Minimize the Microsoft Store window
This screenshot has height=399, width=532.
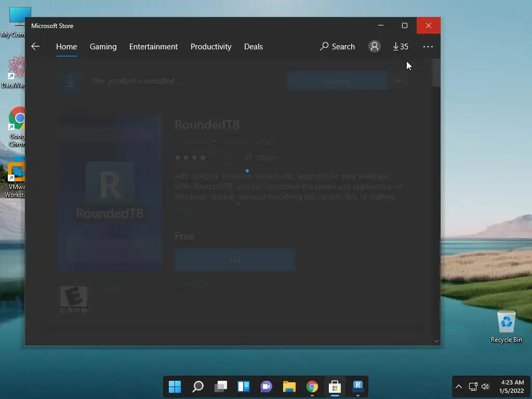381,25
